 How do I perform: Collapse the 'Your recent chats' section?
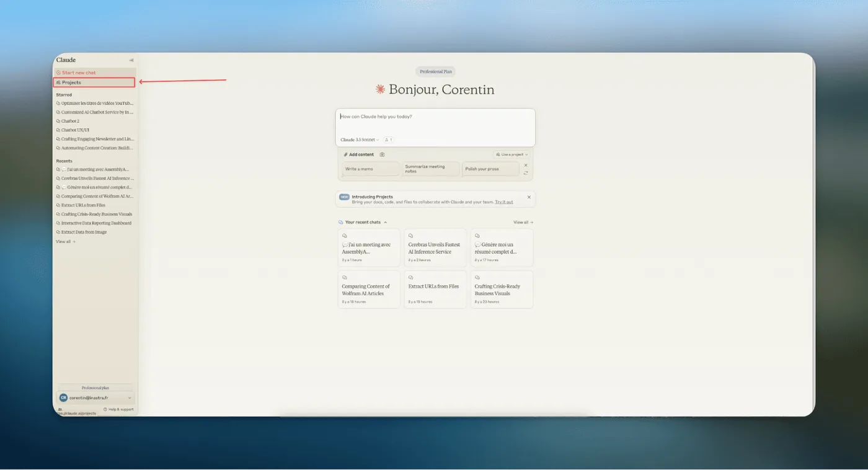pyautogui.click(x=385, y=222)
